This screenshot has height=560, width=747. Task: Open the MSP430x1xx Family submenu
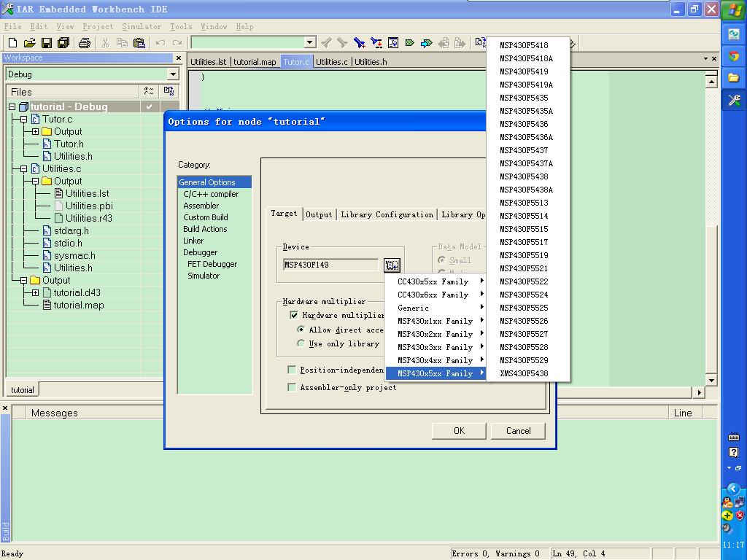click(x=436, y=321)
